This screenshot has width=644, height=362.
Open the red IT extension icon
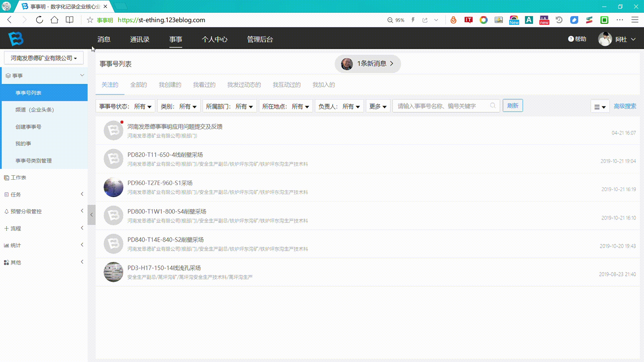469,20
